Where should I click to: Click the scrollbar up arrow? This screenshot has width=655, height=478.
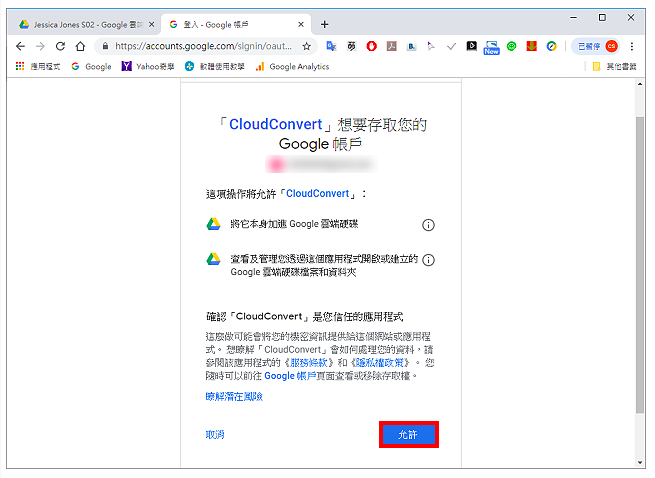640,84
